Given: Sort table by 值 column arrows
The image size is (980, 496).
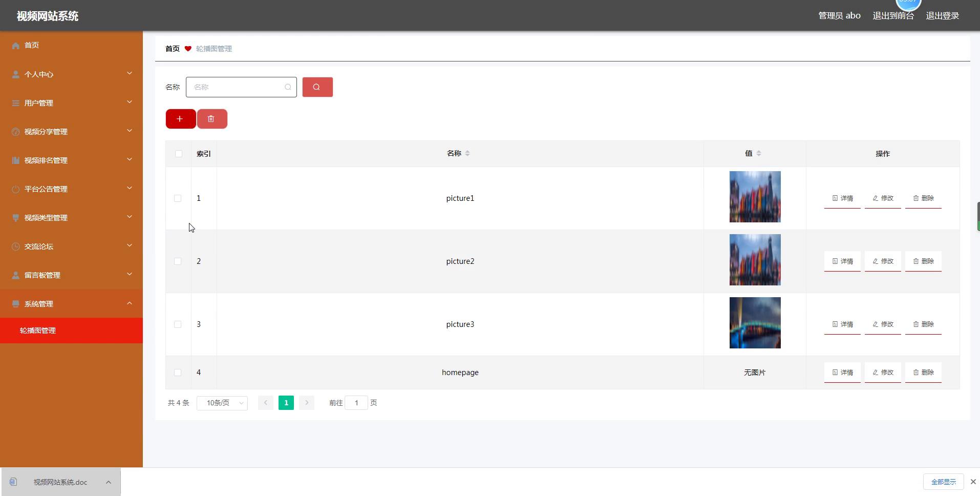Looking at the screenshot, I should [759, 153].
